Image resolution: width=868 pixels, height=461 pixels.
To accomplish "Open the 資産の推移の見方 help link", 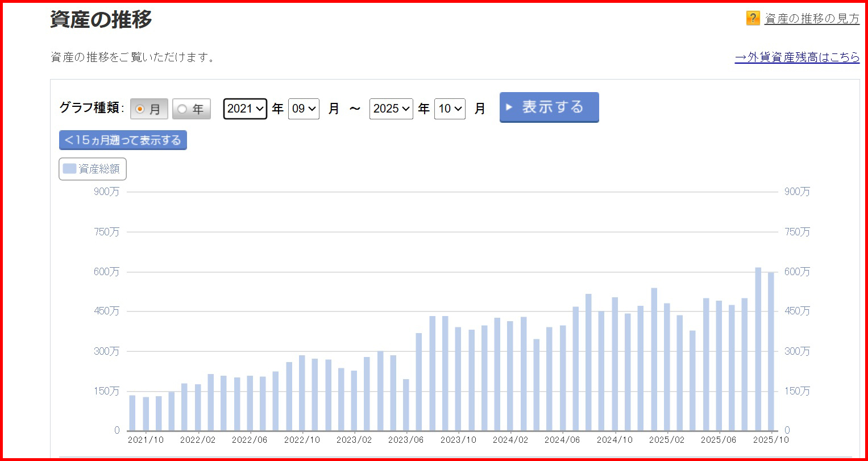I will (812, 19).
